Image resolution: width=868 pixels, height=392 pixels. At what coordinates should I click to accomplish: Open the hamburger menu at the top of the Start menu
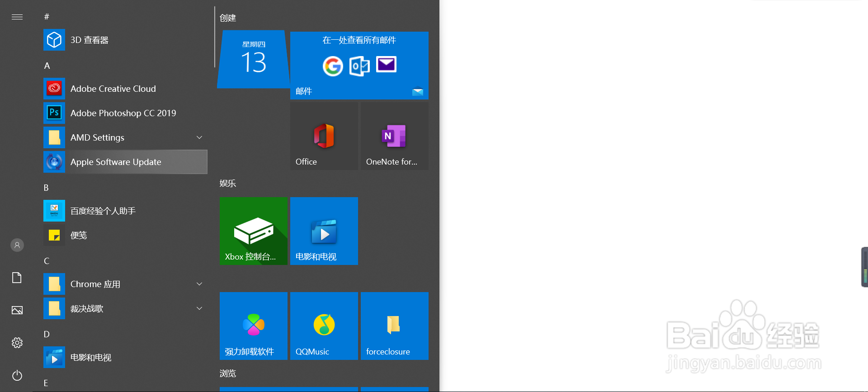tap(17, 17)
